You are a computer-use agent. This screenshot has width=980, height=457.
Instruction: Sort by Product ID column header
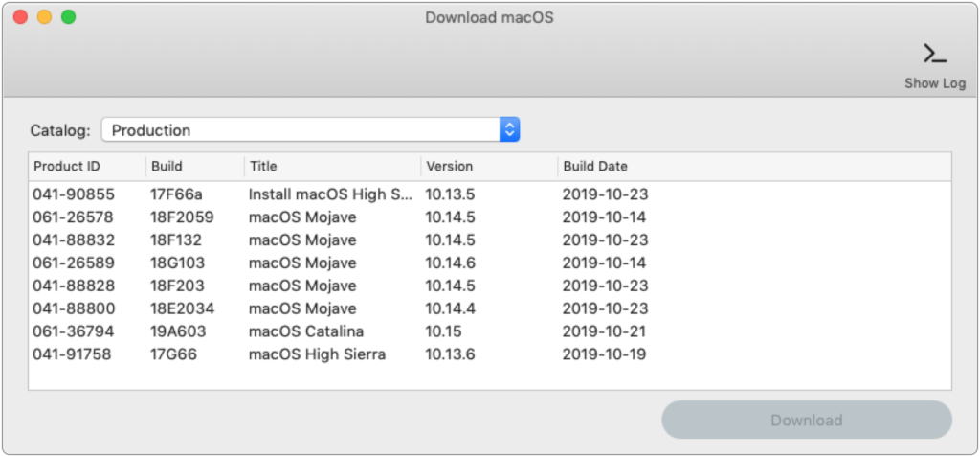tap(87, 167)
